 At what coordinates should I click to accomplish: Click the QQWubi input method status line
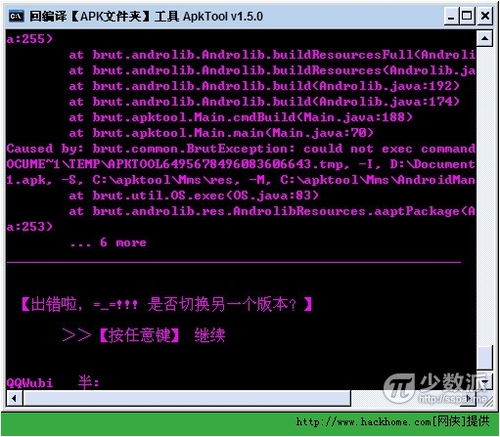pos(53,382)
